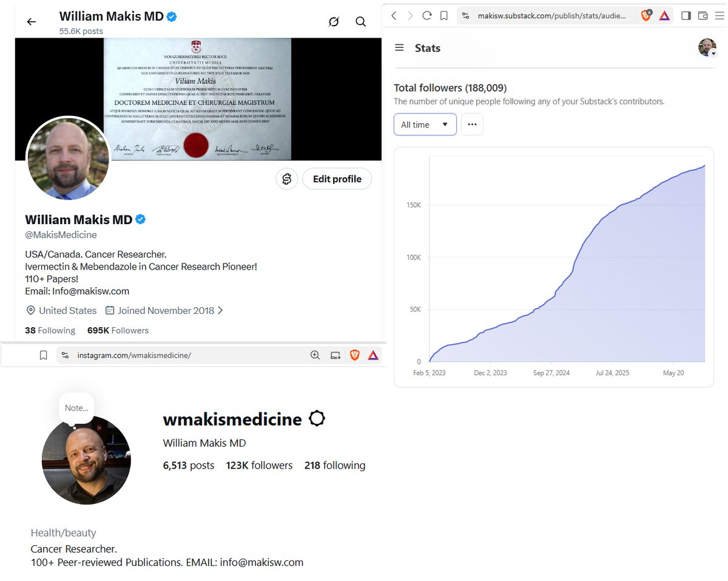The image size is (728, 581).
Task: Click the @MakisMedicine handle text
Action: click(61, 235)
